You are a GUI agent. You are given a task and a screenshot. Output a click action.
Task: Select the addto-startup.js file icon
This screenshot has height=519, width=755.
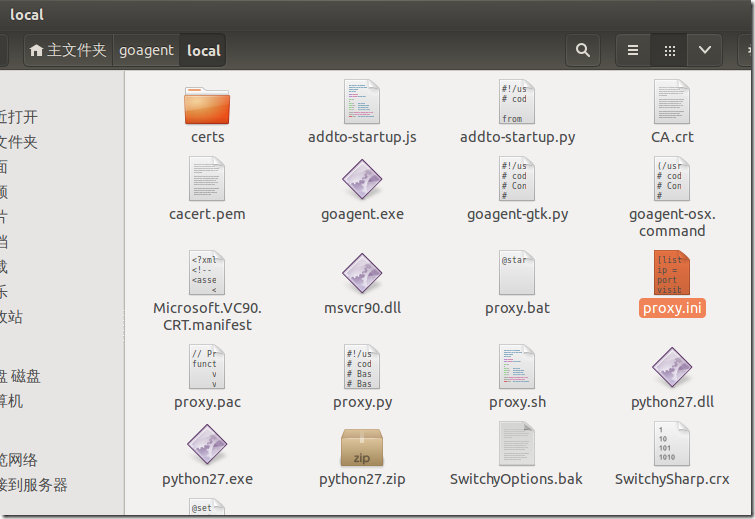tap(362, 102)
